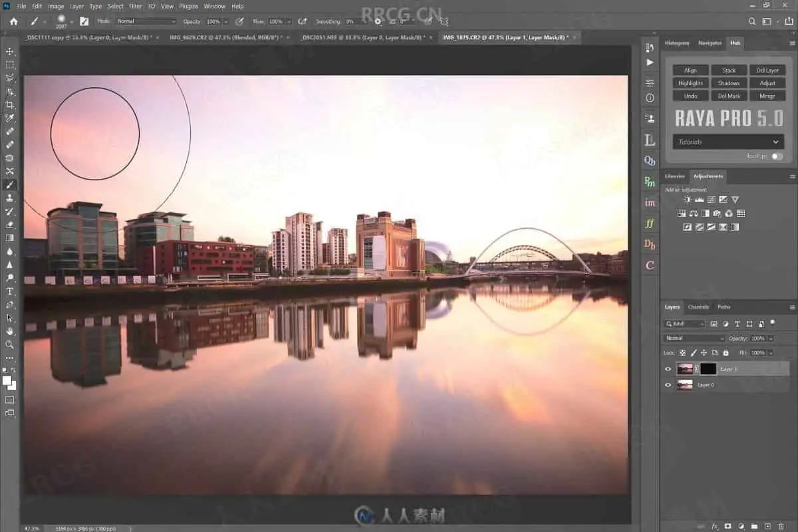Open the Flow value dropdown
This screenshot has width=798, height=532.
tap(289, 21)
